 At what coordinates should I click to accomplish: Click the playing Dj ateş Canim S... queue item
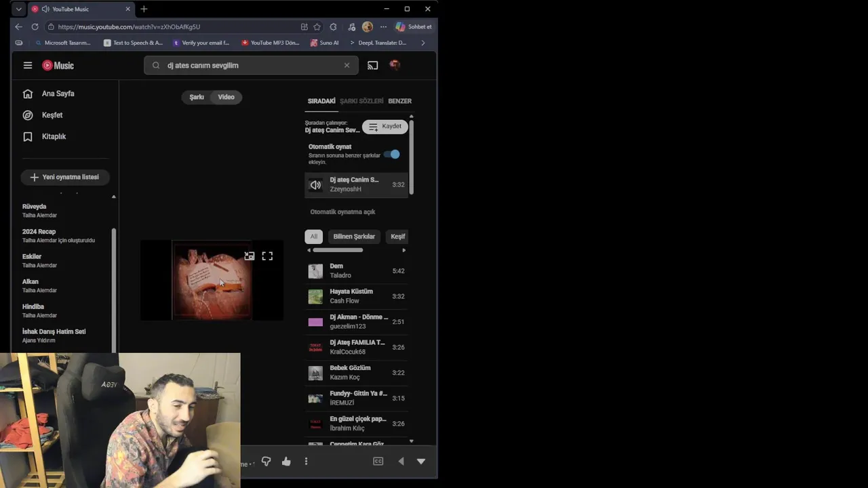(356, 184)
